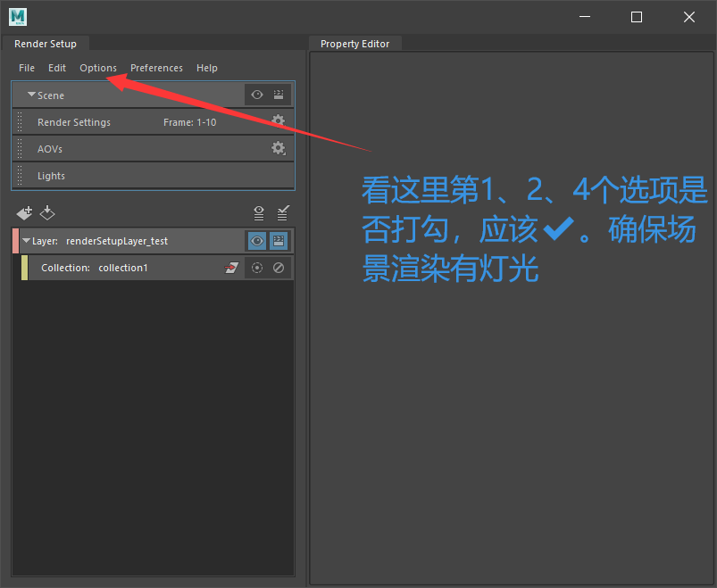
Task: Open the Options menu
Action: 98,68
